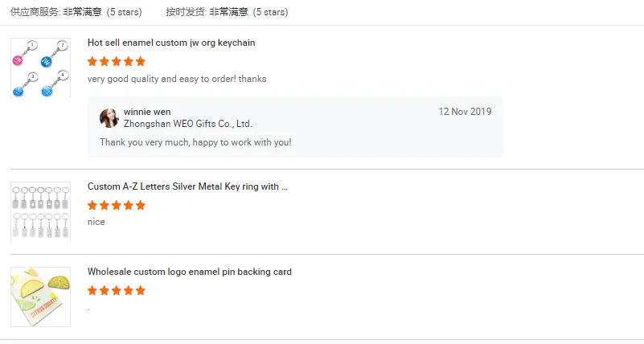Click the first star of the keychain review

92,61
